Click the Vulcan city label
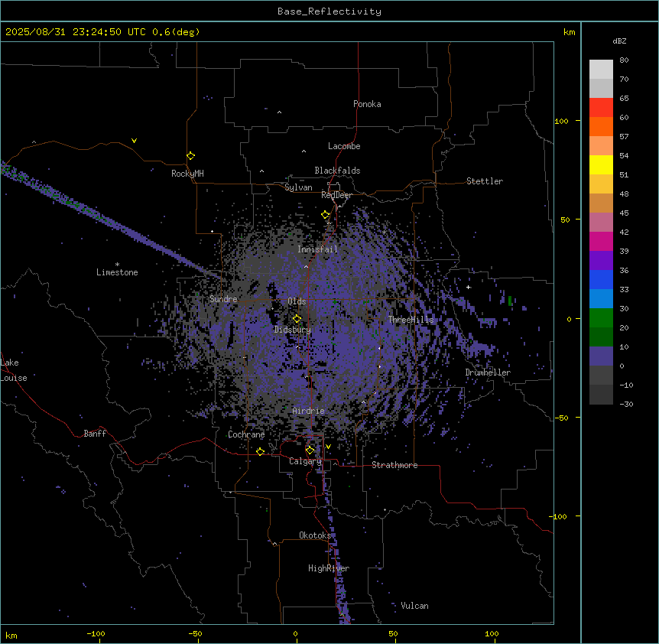 tap(414, 606)
